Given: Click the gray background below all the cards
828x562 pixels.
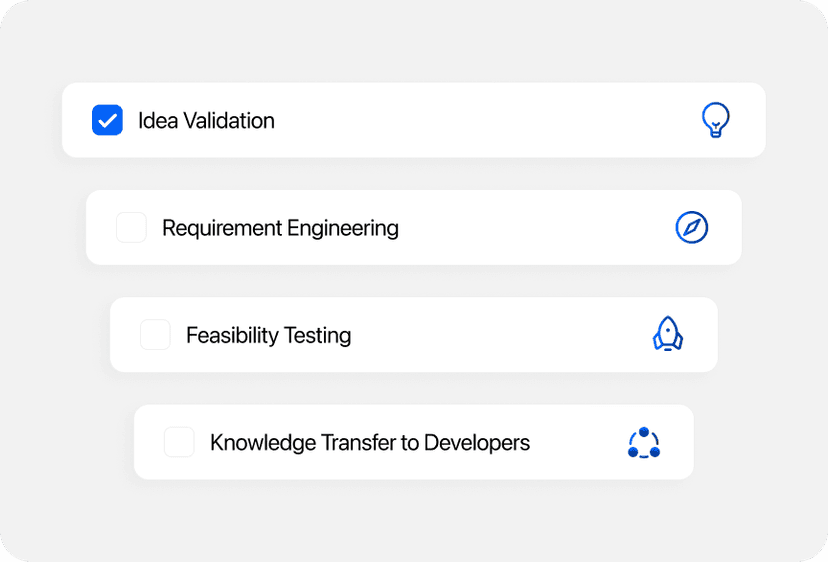Looking at the screenshot, I should tap(414, 520).
